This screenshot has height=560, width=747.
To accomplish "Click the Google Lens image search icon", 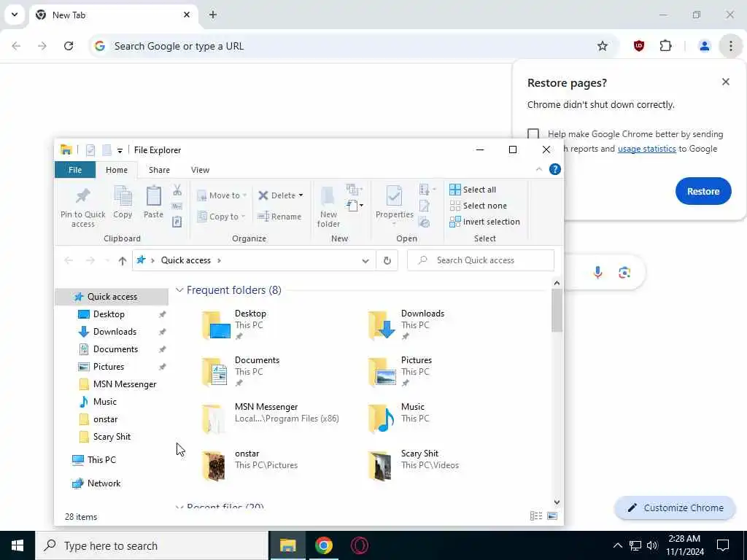I will 624,273.
